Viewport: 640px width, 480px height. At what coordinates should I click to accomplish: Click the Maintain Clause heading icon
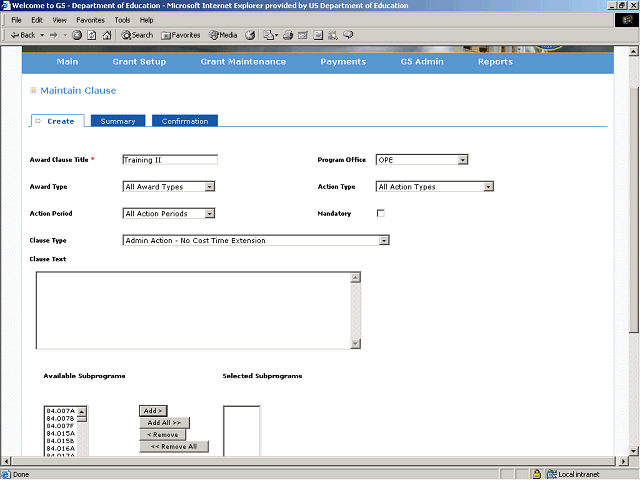point(33,90)
